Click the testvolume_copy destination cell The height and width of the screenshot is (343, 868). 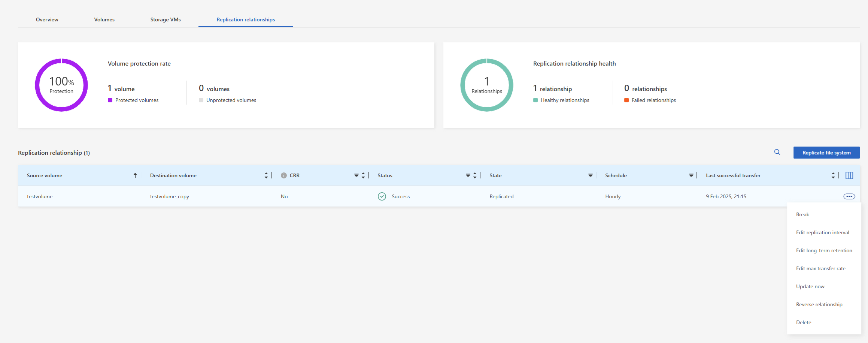170,196
